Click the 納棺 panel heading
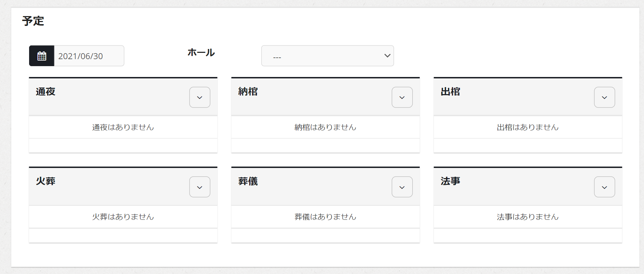Viewport: 644px width, 274px height. pos(248,92)
